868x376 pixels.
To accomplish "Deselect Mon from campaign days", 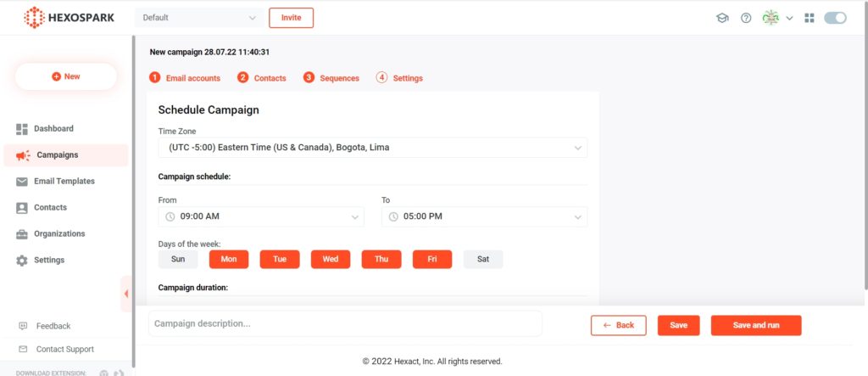I will pos(229,259).
